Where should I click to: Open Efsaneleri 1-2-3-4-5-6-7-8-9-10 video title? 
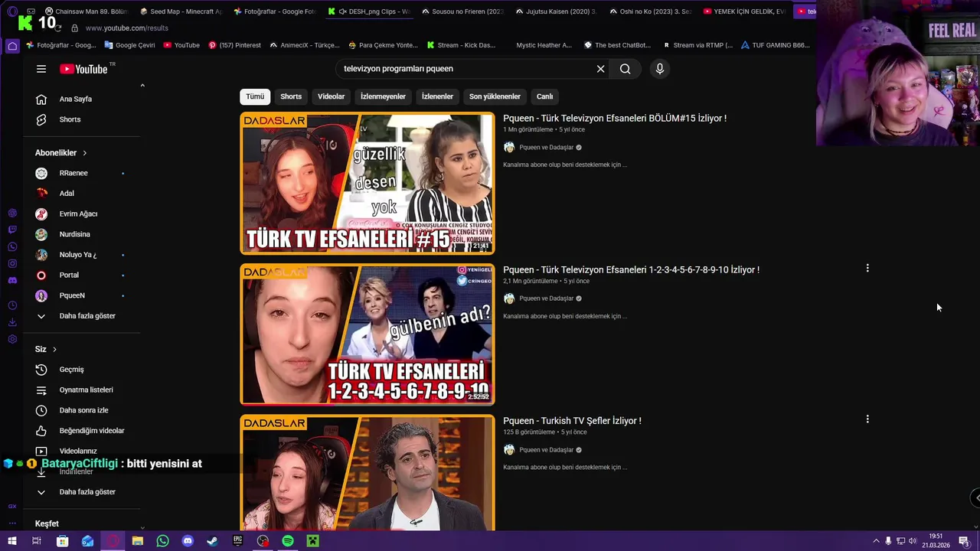point(631,270)
